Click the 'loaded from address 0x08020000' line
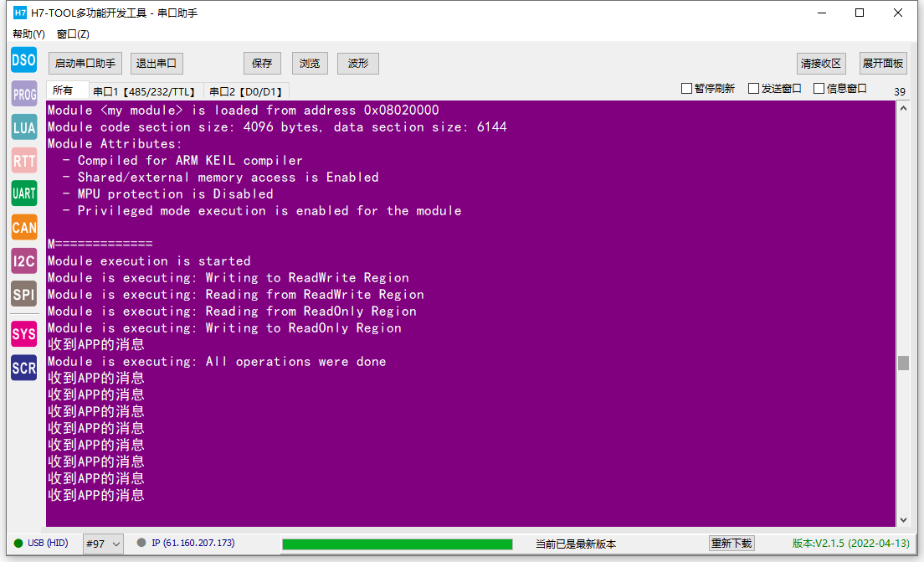 [x=243, y=111]
